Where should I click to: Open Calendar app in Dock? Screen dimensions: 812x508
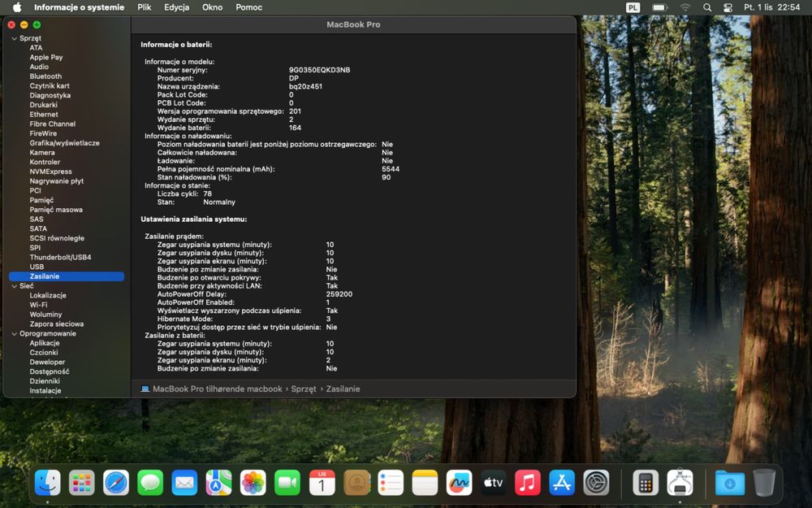tap(322, 483)
